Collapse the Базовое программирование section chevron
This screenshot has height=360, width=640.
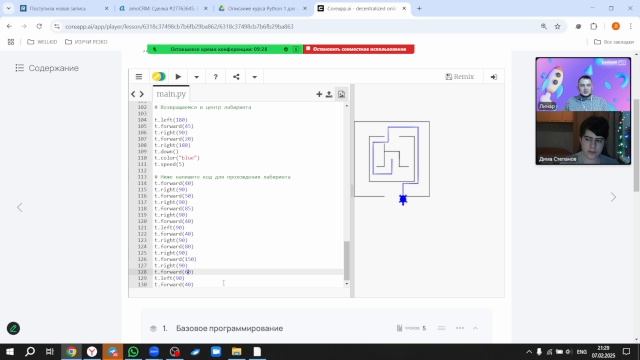[x=476, y=328]
